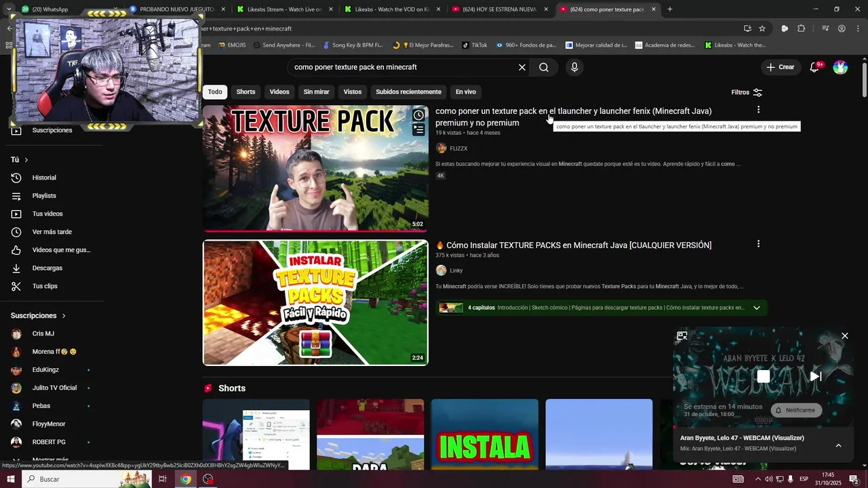
Task: Open FLIZZX channel link
Action: click(x=458, y=148)
